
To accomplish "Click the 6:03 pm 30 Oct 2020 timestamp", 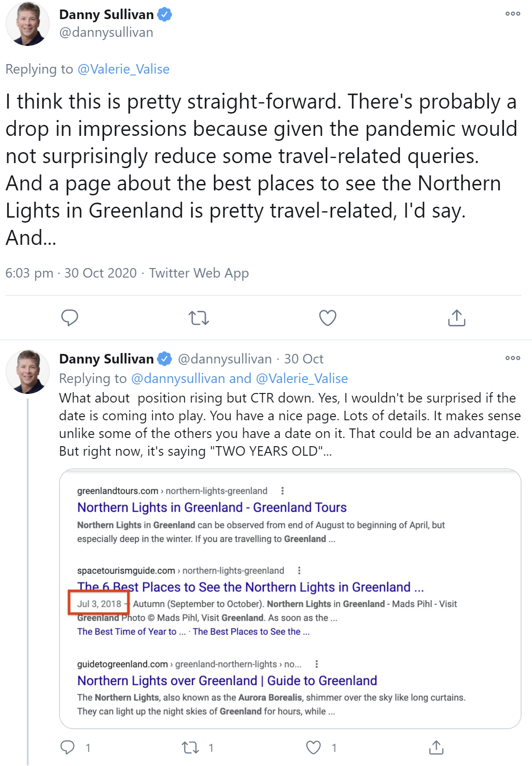I will (x=71, y=273).
